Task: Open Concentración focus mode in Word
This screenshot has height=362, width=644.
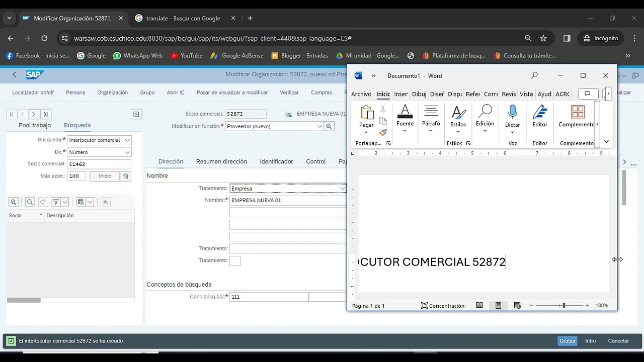Action: tap(443, 306)
